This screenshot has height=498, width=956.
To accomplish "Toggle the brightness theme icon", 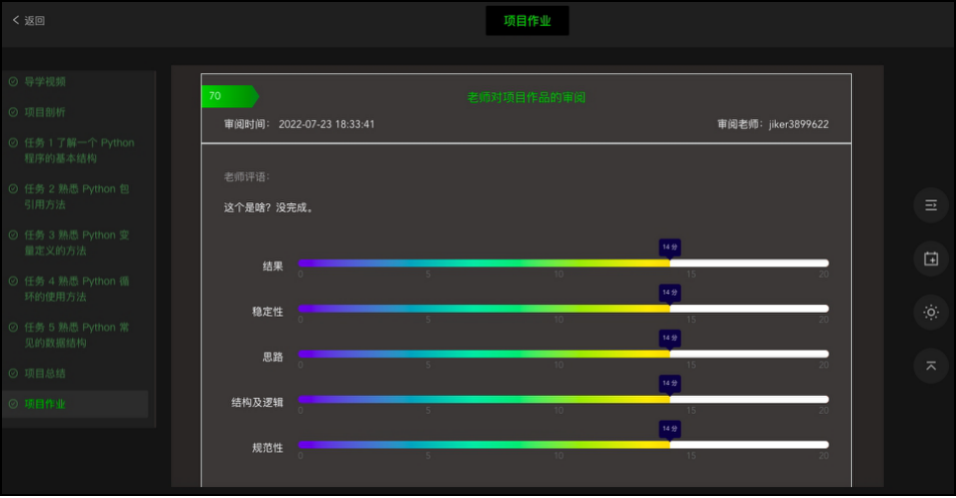I will [930, 313].
